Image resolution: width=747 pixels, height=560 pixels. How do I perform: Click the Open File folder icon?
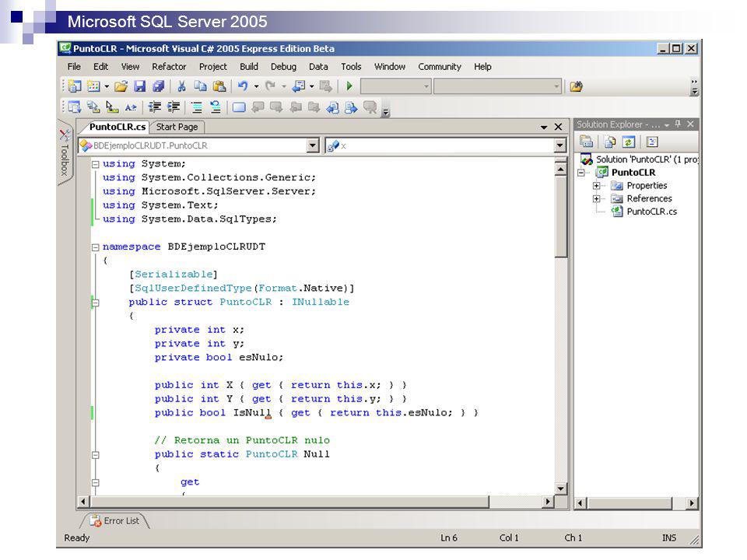point(121,86)
